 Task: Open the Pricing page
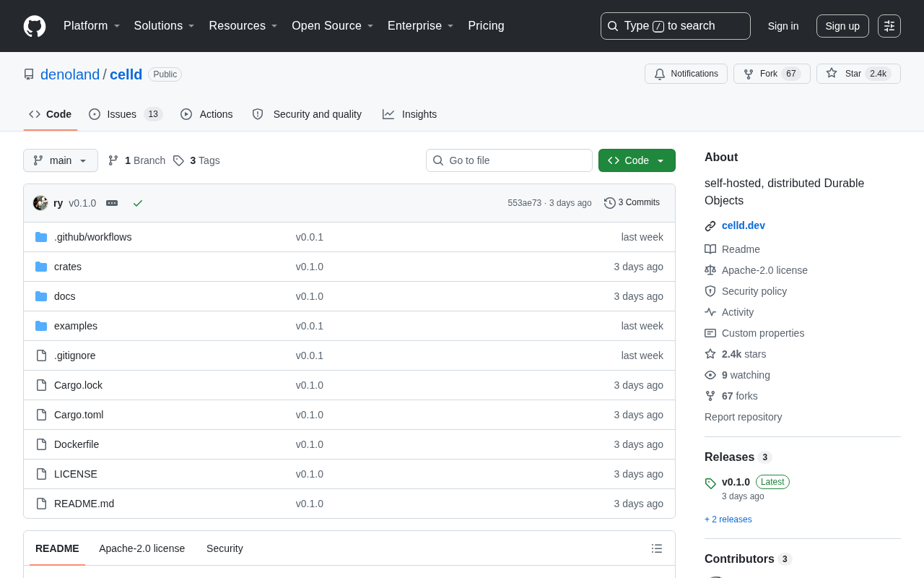(487, 26)
